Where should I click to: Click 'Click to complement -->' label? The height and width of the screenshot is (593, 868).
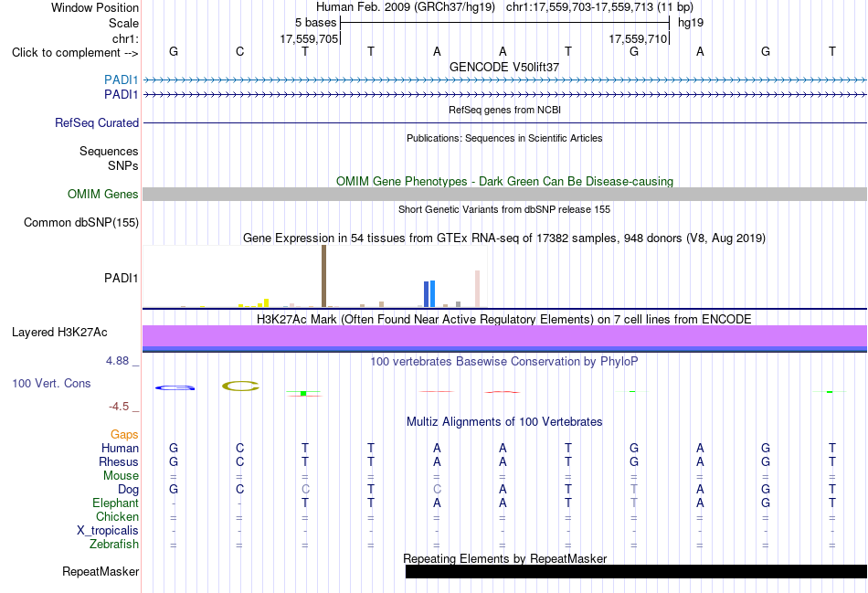(75, 53)
